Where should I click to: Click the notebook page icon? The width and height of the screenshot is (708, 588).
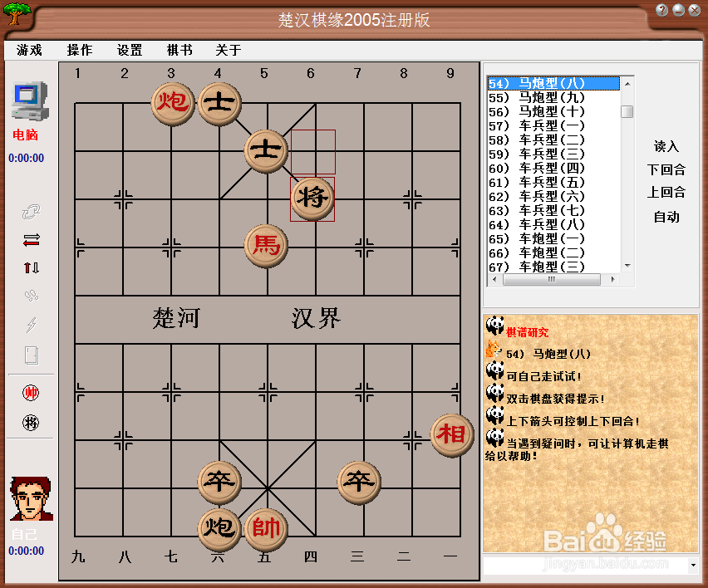pyautogui.click(x=31, y=355)
